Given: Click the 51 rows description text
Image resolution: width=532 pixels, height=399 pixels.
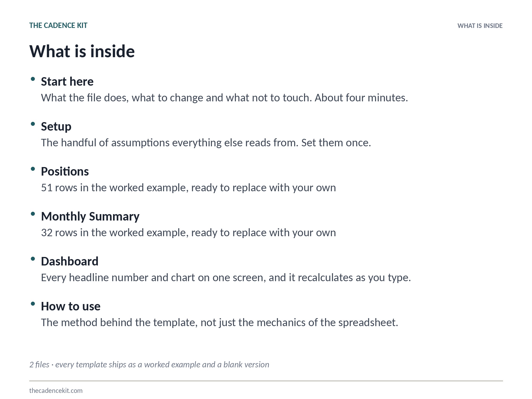Looking at the screenshot, I should (x=188, y=188).
